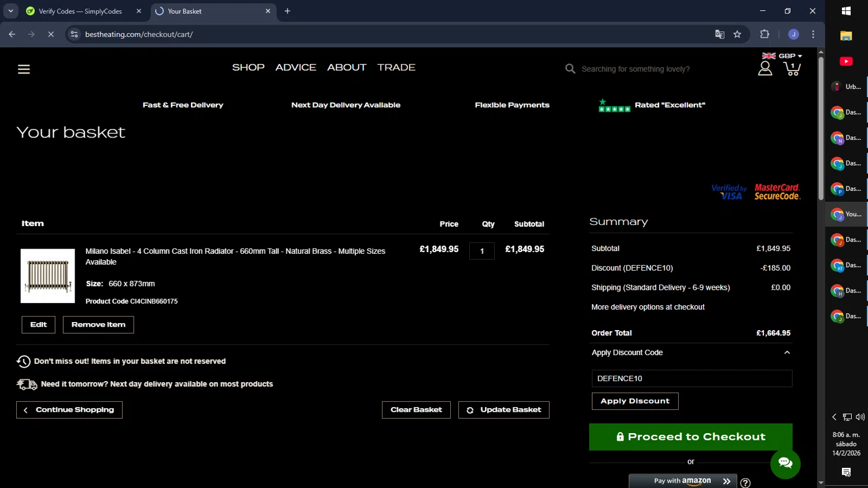
Task: Open the user account icon
Action: (x=765, y=69)
